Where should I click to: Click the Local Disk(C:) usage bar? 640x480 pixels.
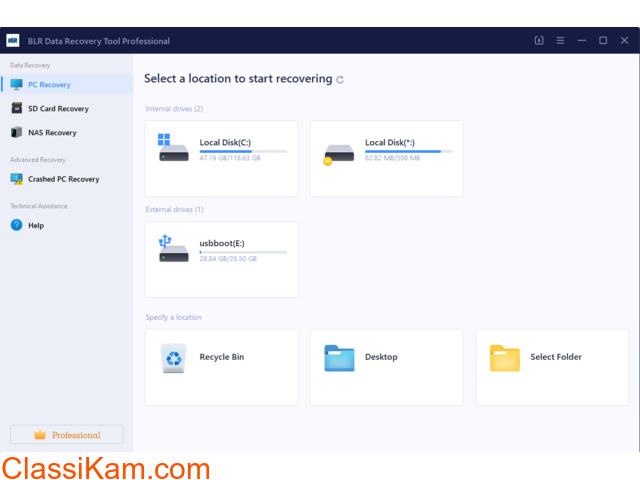pos(243,151)
